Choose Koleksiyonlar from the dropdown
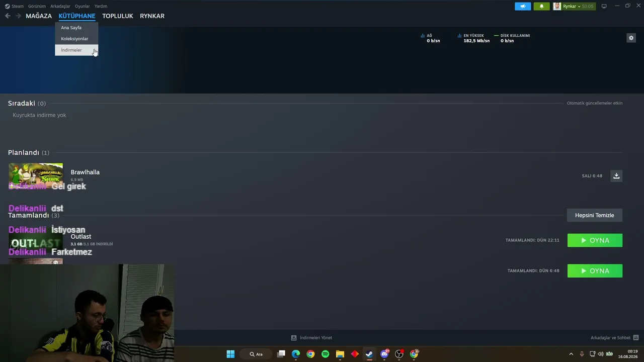This screenshot has height=362, width=644. coord(76,39)
